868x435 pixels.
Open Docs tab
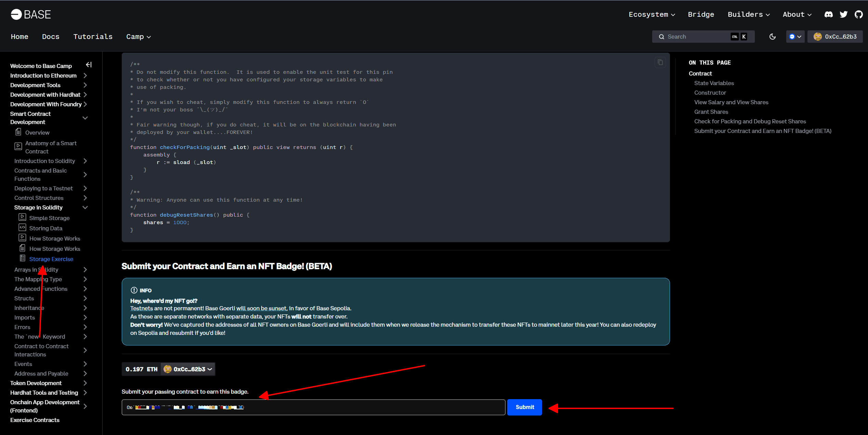(51, 37)
